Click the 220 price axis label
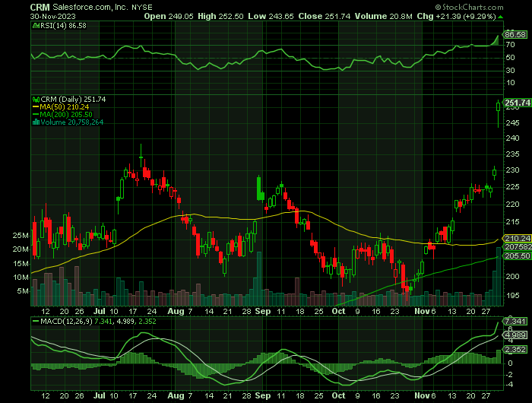 (512, 204)
